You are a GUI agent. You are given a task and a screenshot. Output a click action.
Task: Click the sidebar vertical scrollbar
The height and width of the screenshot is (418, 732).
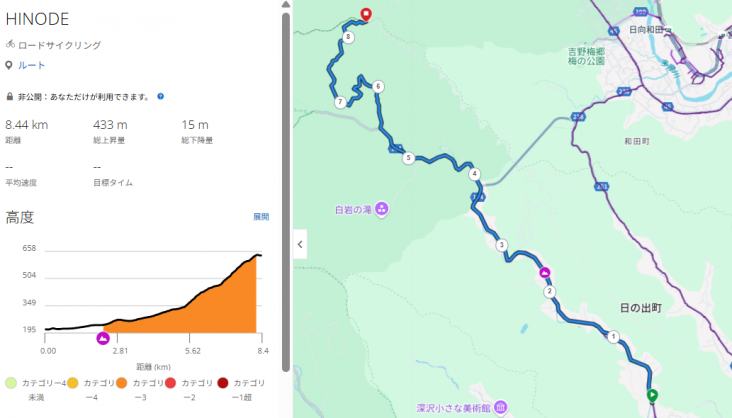click(286, 180)
